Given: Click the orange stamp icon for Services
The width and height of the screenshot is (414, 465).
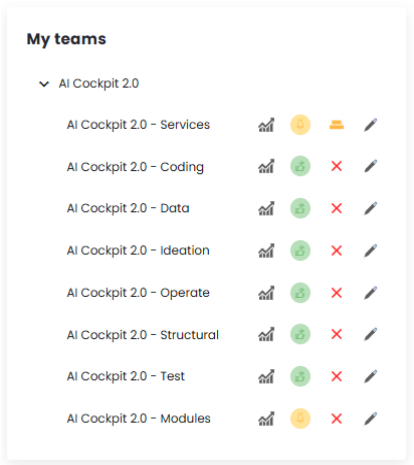Looking at the screenshot, I should pos(337,125).
